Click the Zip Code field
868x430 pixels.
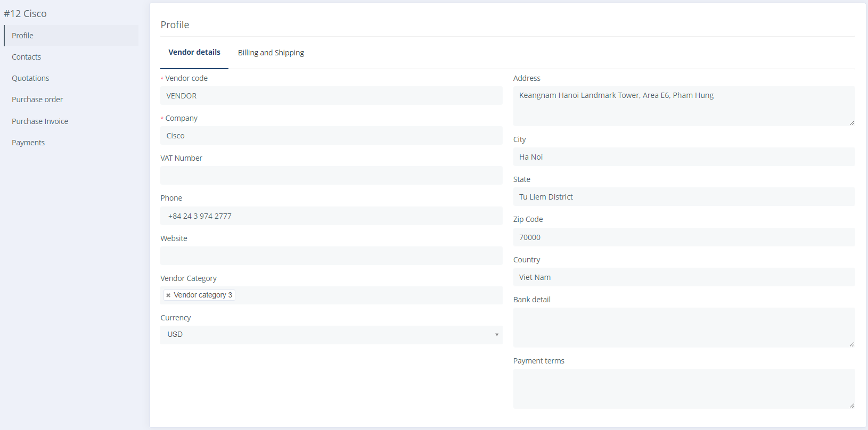684,237
